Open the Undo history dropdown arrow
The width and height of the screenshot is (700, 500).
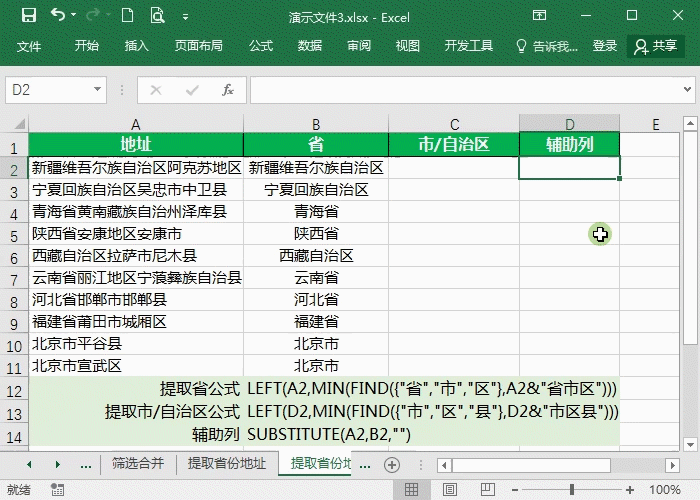(74, 15)
